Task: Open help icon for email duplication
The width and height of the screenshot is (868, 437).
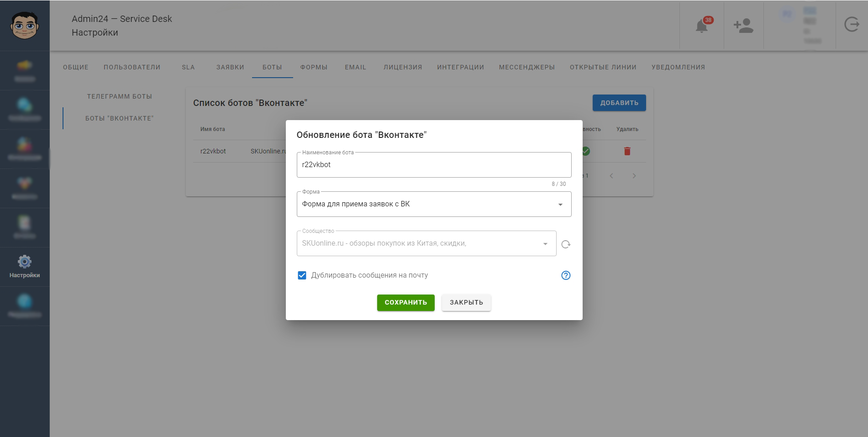Action: tap(566, 275)
